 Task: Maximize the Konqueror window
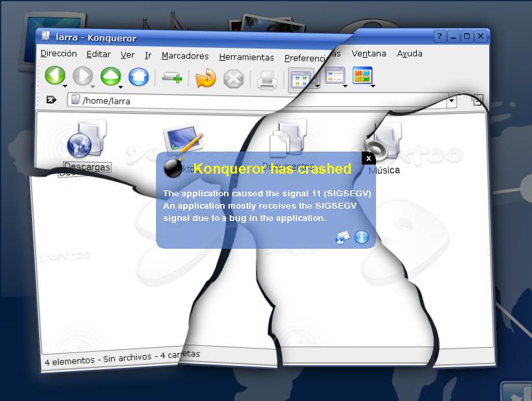click(x=467, y=36)
